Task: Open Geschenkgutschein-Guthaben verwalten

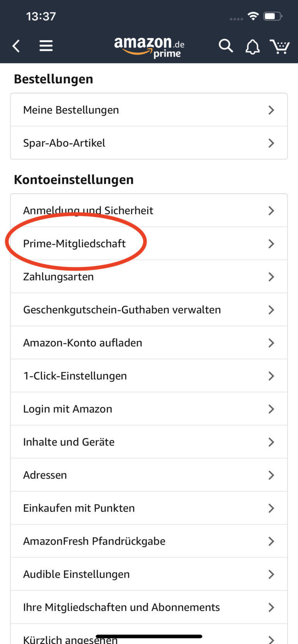Action: 149,310
